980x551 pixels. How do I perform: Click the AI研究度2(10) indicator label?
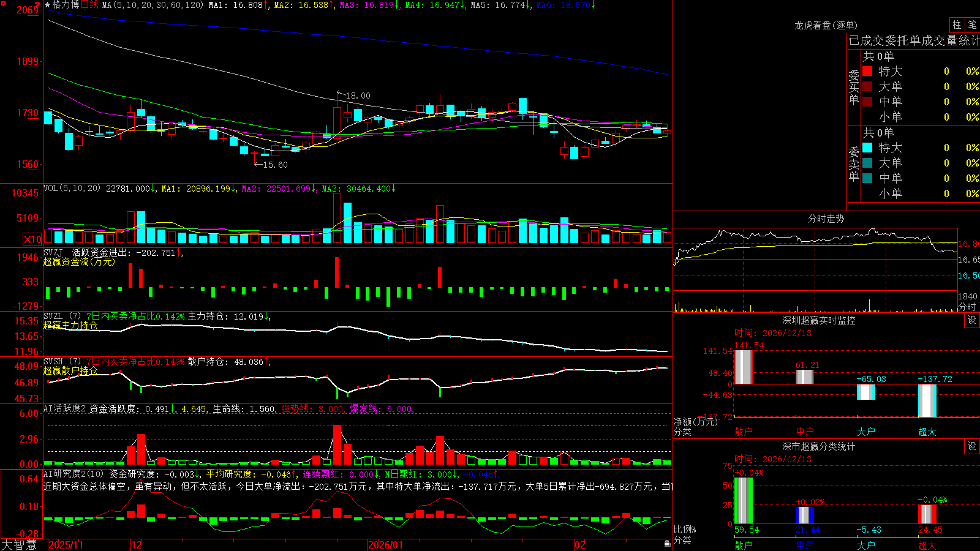pos(73,474)
